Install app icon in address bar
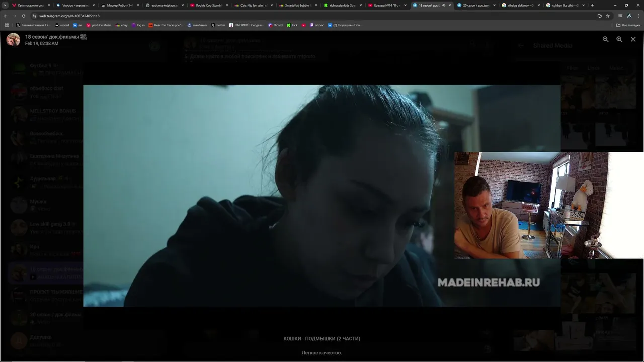 [599, 16]
